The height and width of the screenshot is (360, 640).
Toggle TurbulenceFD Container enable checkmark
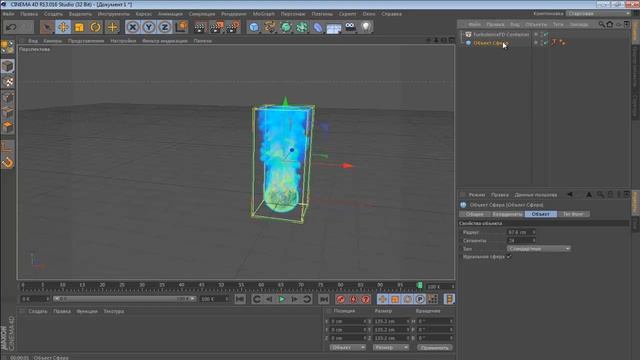545,35
